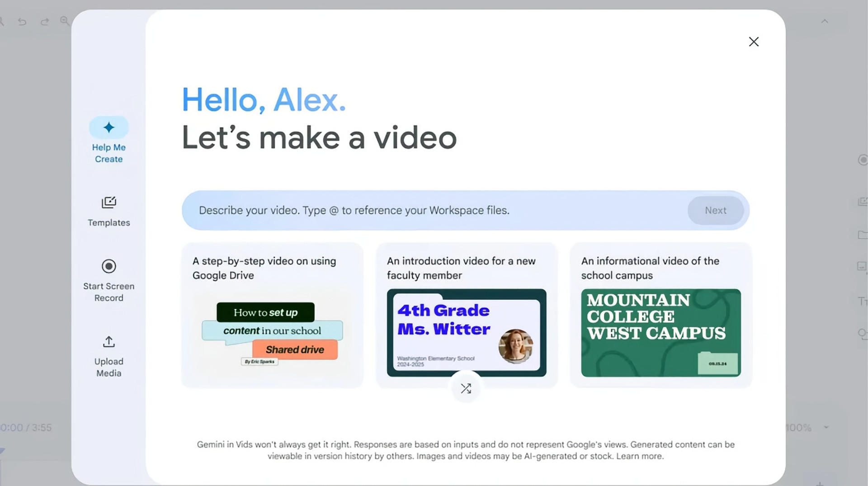The image size is (868, 486).
Task: Click the Upload Media icon
Action: (x=108, y=342)
